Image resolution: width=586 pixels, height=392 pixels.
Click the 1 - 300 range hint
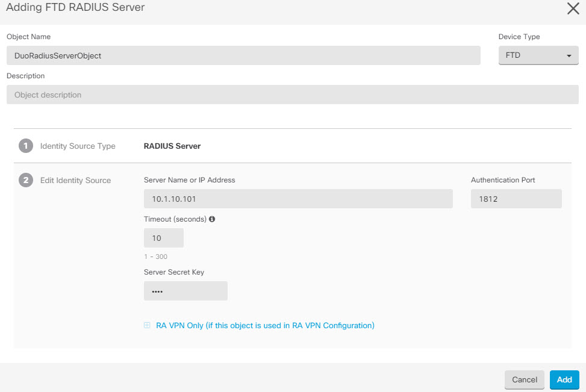pyautogui.click(x=155, y=257)
